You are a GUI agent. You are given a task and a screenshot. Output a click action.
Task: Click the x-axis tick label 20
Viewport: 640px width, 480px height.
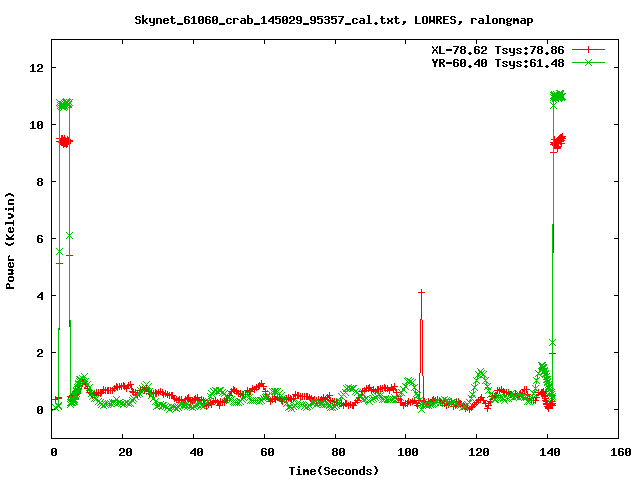pyautogui.click(x=122, y=452)
